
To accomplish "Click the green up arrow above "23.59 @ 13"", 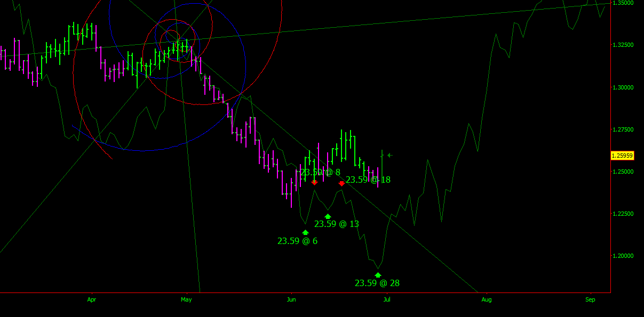I will (x=328, y=216).
